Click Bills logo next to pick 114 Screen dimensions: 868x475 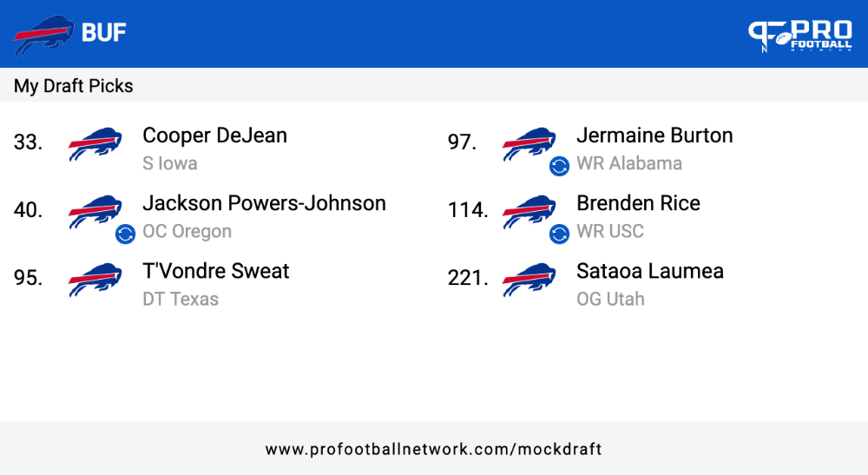[x=529, y=212]
